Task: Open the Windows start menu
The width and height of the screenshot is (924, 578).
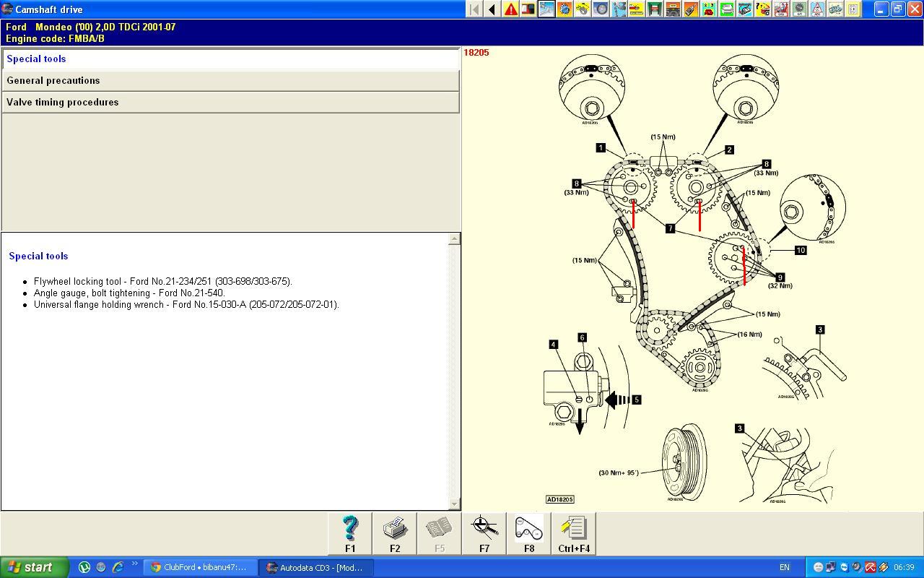Action: point(34,567)
